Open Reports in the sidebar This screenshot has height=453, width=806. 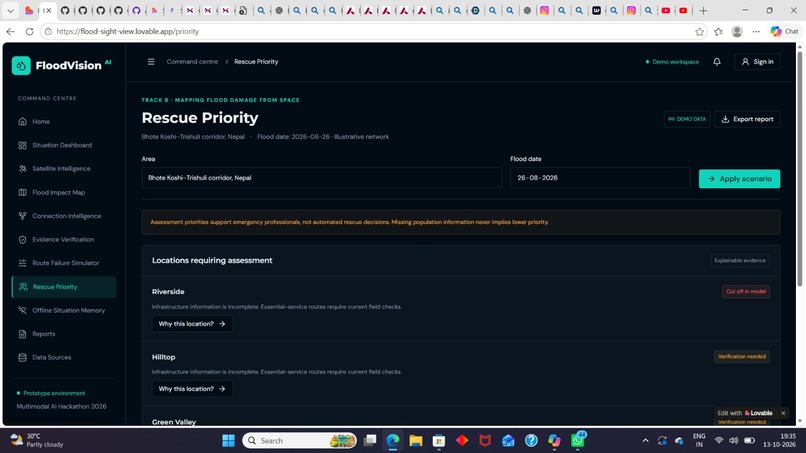64,334
